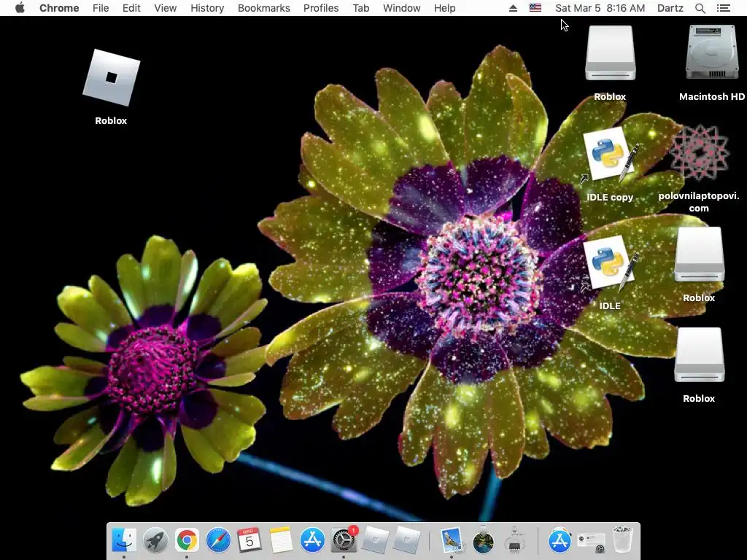Open the Profiles menu
This screenshot has height=560, width=747.
[x=321, y=8]
